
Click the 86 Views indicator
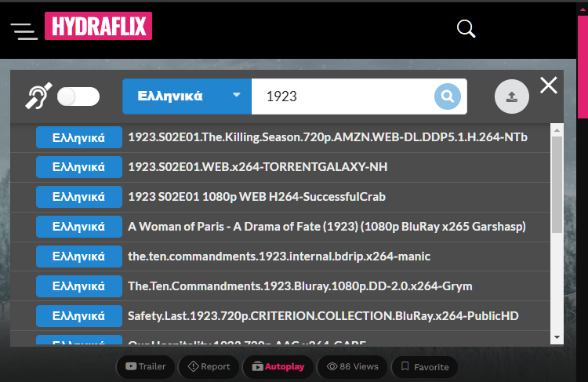(x=352, y=366)
